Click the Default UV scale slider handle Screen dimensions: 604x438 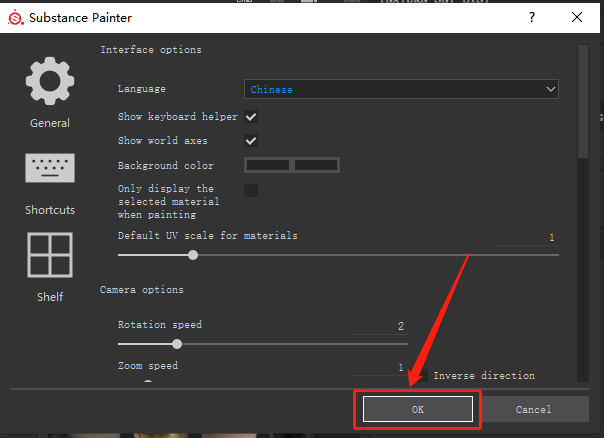point(193,255)
